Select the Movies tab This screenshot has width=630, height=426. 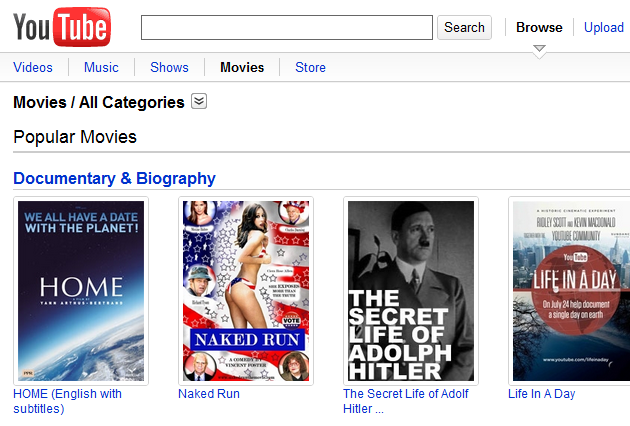(242, 67)
